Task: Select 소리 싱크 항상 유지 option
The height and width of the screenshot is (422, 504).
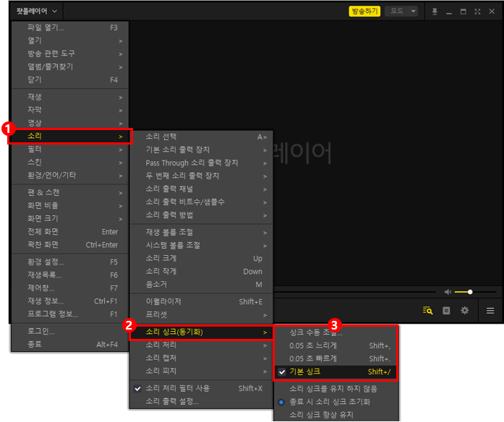Action: click(336, 415)
